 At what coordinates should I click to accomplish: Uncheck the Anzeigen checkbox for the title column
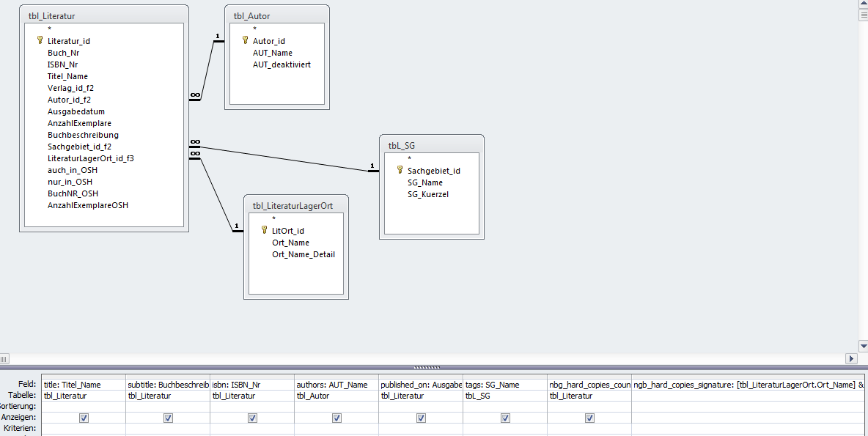[84, 418]
